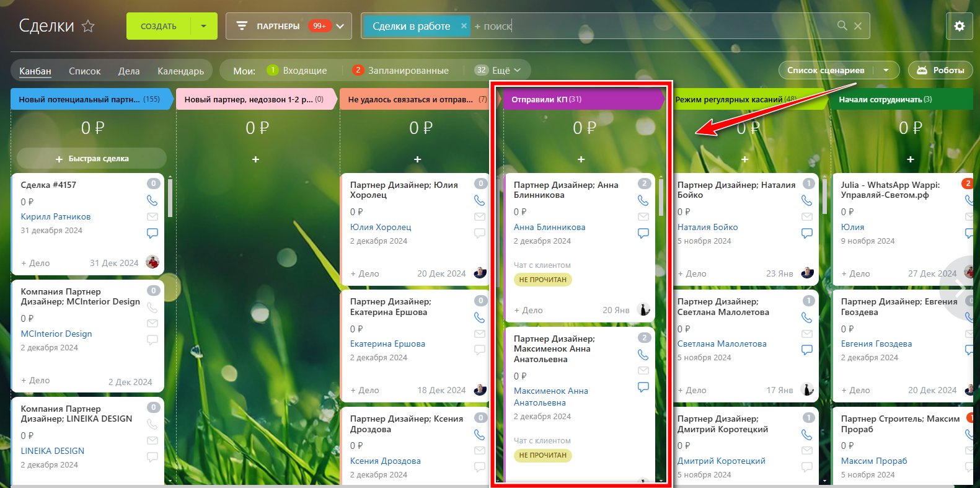The width and height of the screenshot is (980, 488).
Task: Open contact link LINEIKA DESIGN
Action: point(53,451)
